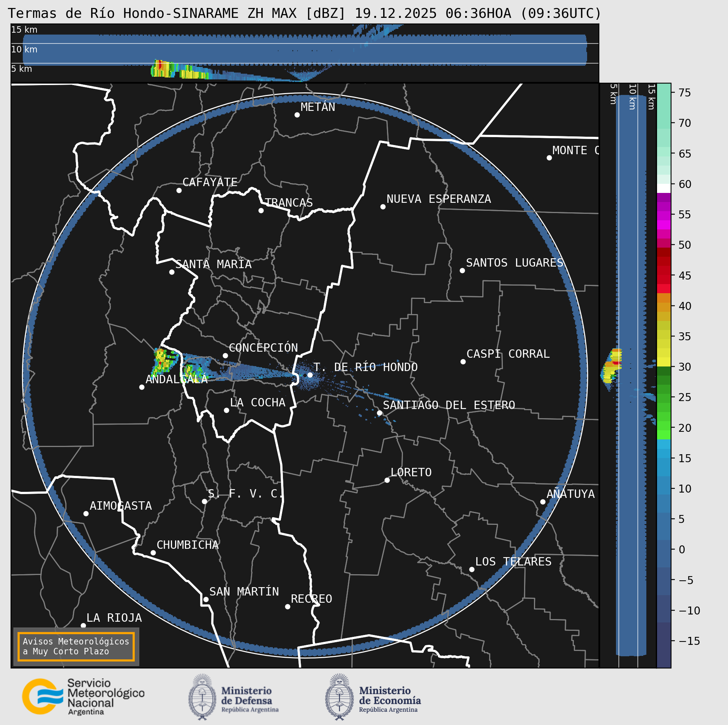Click the Ministerio de Defensa text
The width and height of the screenshot is (728, 725).
(247, 696)
